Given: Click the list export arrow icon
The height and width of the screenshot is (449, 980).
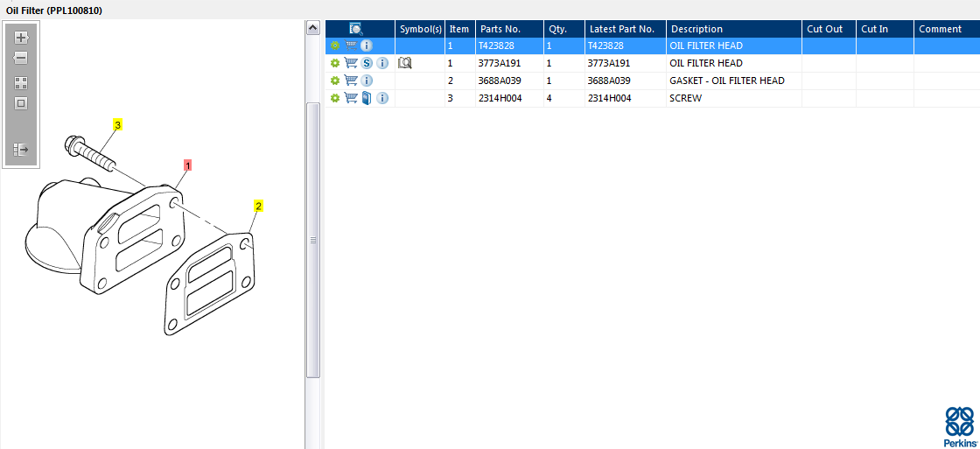Looking at the screenshot, I should click(21, 150).
